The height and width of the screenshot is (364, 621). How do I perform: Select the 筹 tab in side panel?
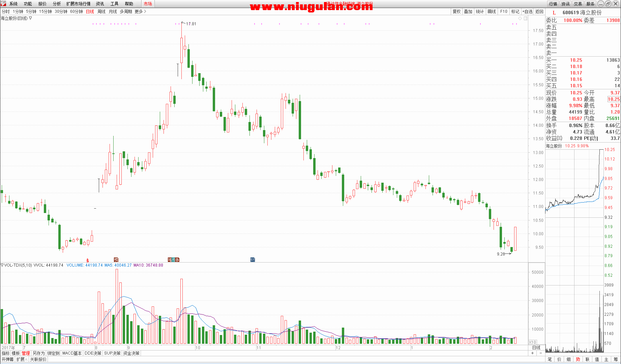pyautogui.click(x=616, y=359)
